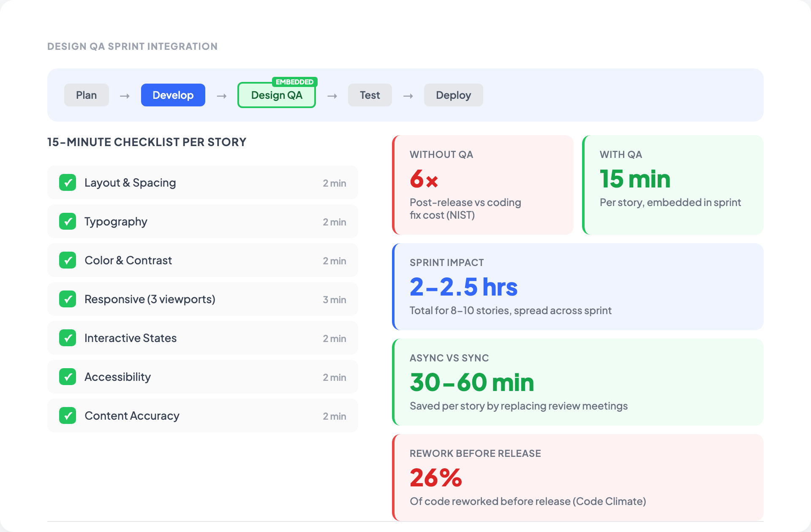Click the Accessibility label
Image resolution: width=811 pixels, height=532 pixels.
point(117,377)
